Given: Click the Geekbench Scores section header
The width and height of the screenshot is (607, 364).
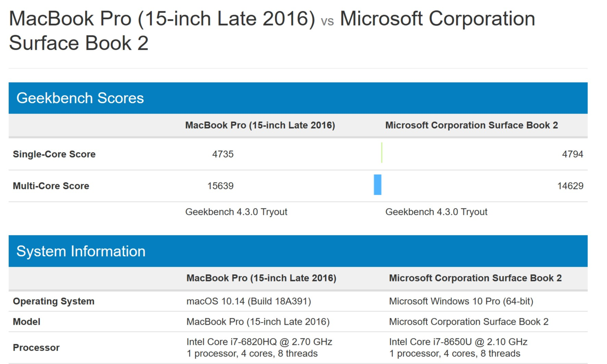Looking at the screenshot, I should 298,98.
